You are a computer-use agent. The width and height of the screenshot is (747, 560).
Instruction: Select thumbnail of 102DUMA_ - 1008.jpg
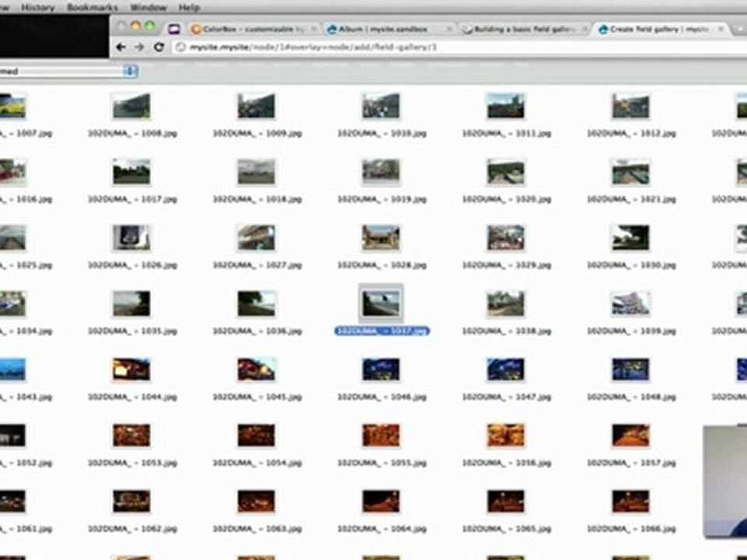click(132, 106)
